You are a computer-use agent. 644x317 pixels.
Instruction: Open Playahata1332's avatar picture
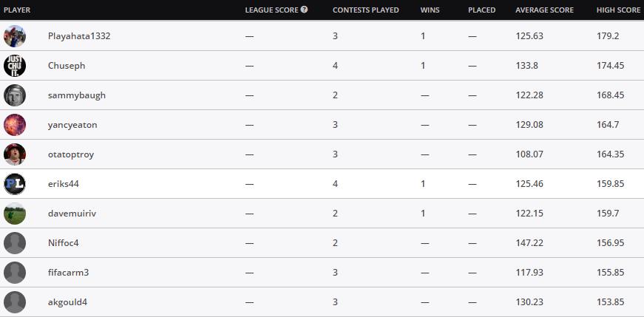[15, 36]
